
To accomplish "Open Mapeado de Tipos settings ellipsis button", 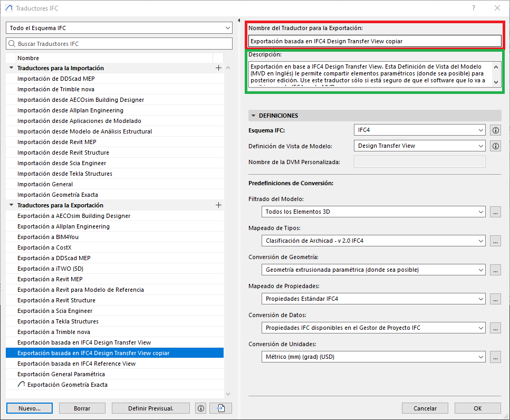I will coord(495,241).
